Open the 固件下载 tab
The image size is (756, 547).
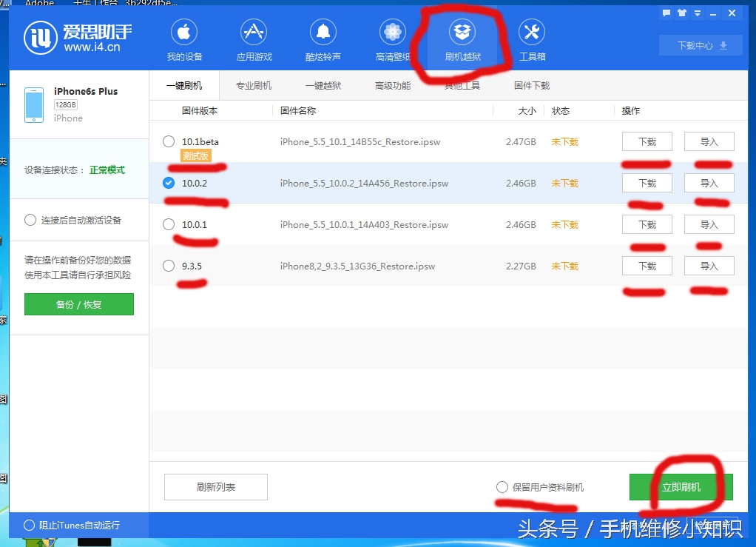click(x=530, y=85)
